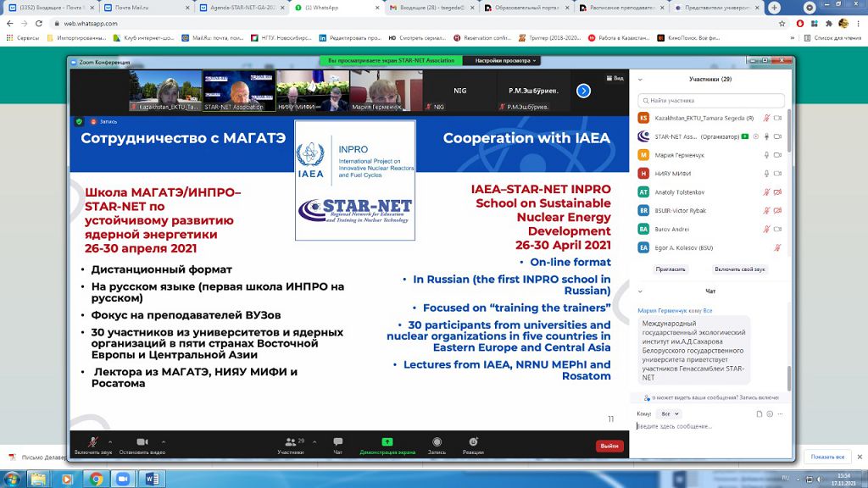Image resolution: width=868 pixels, height=488 pixels.
Task: Select Kazakhstan_EKTU_Tamara Segeda in participants list
Action: 711,118
